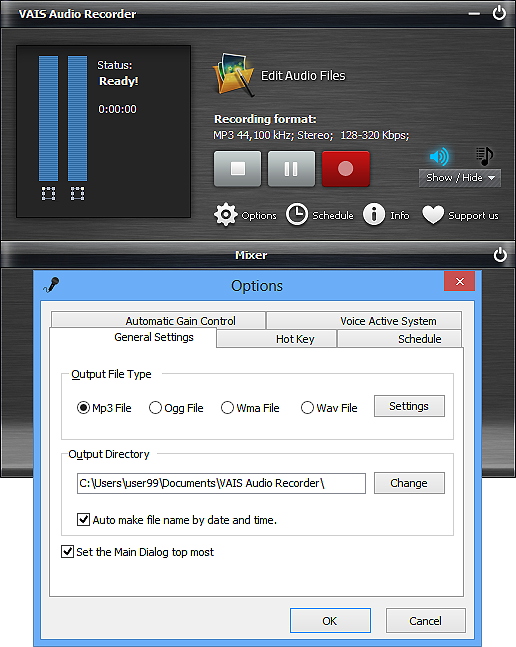Select the Ogg File radio button
The width and height of the screenshot is (516, 647).
point(155,408)
